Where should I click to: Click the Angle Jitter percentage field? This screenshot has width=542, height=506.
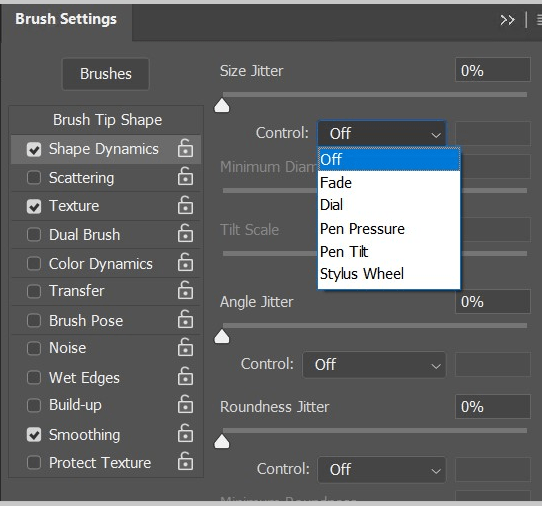point(493,301)
